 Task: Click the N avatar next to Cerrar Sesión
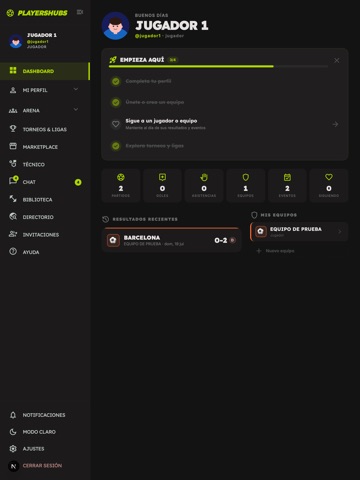click(x=13, y=466)
